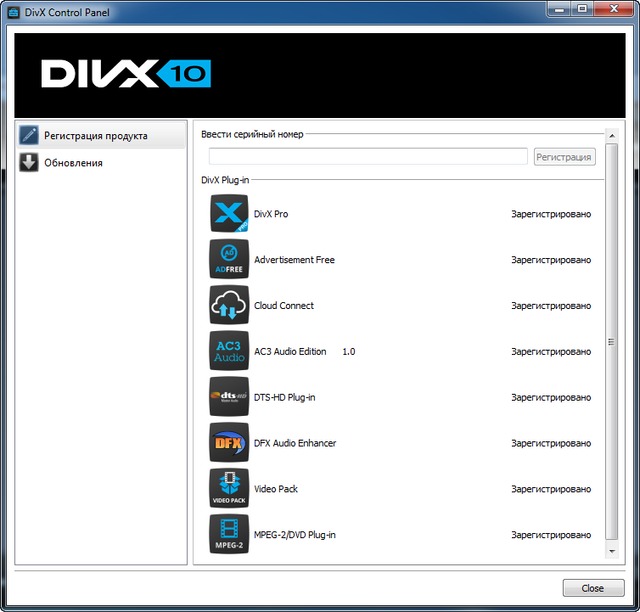
Task: Select the DTS-HD Plug-in label
Action: pos(284,397)
